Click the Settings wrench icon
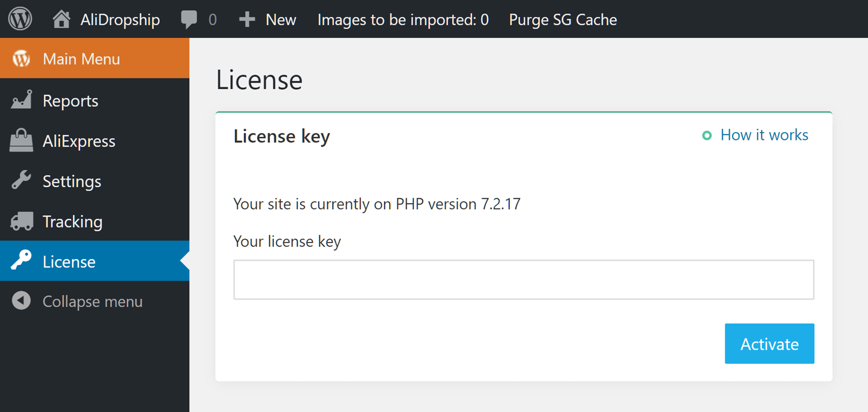Screen dimensions: 868x412 pos(21,181)
